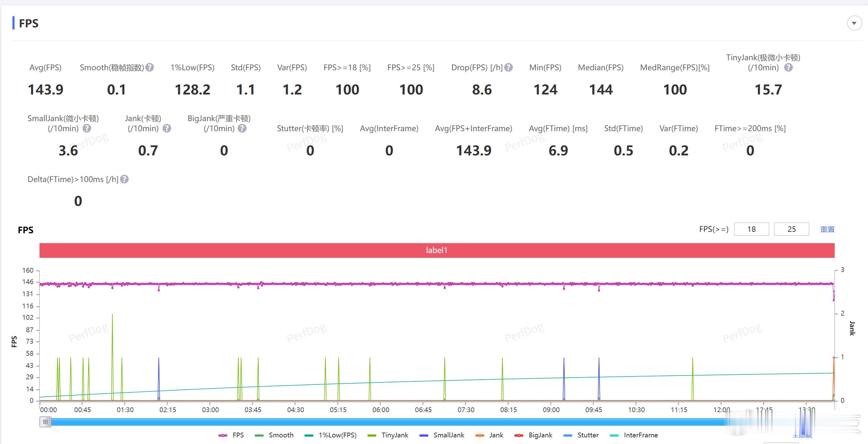Click the FPS threshold field showing 25
The image size is (868, 444).
(791, 229)
